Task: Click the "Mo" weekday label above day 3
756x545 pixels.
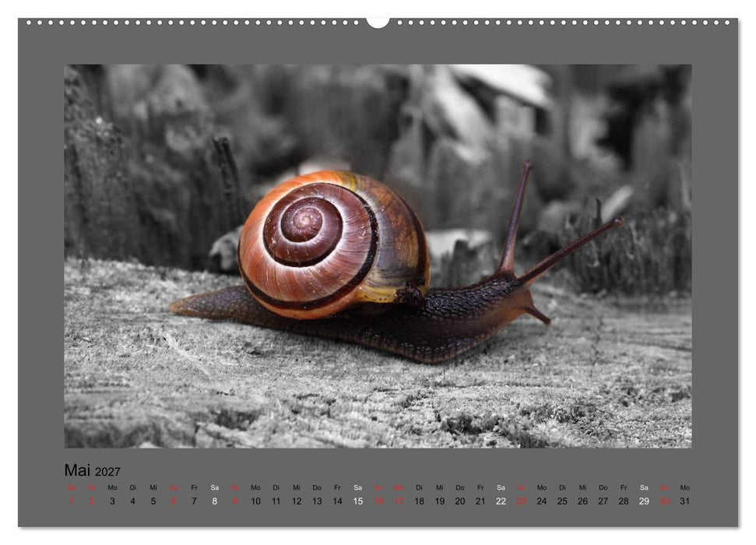Action: (x=112, y=487)
